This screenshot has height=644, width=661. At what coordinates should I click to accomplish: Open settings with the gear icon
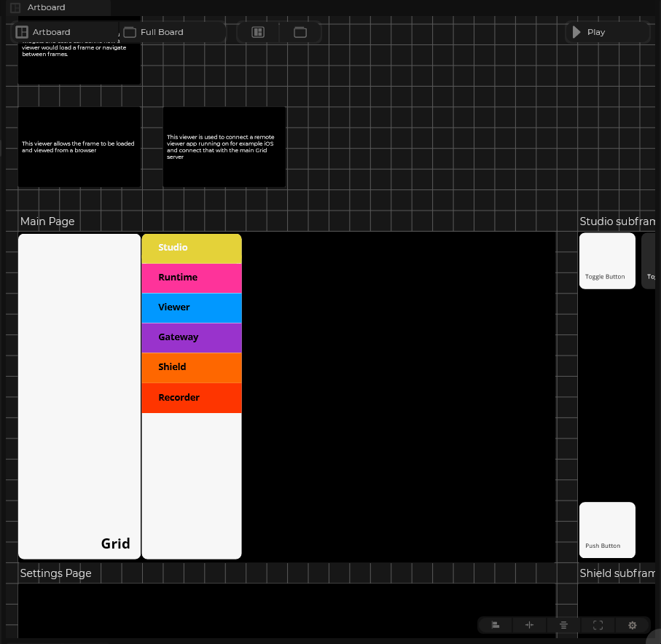click(633, 625)
